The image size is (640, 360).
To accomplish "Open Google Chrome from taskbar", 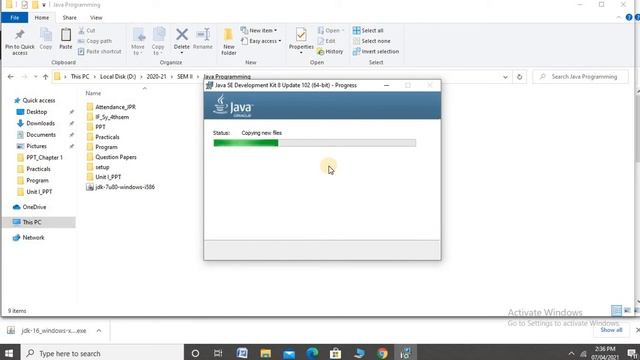I will [x=382, y=353].
